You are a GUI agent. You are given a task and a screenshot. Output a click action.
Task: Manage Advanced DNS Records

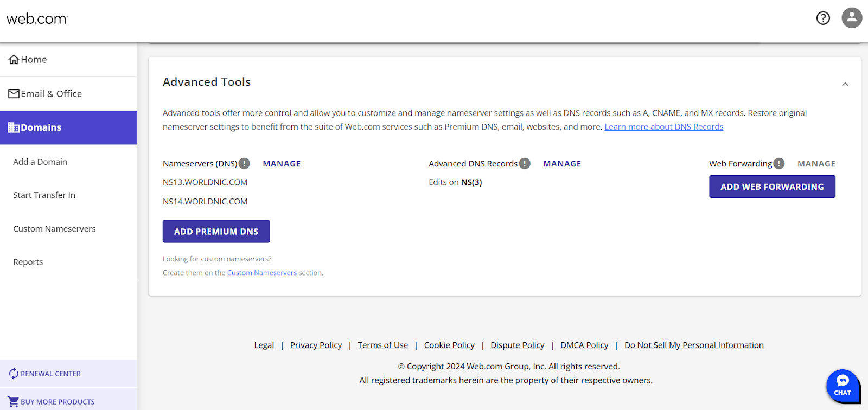562,164
